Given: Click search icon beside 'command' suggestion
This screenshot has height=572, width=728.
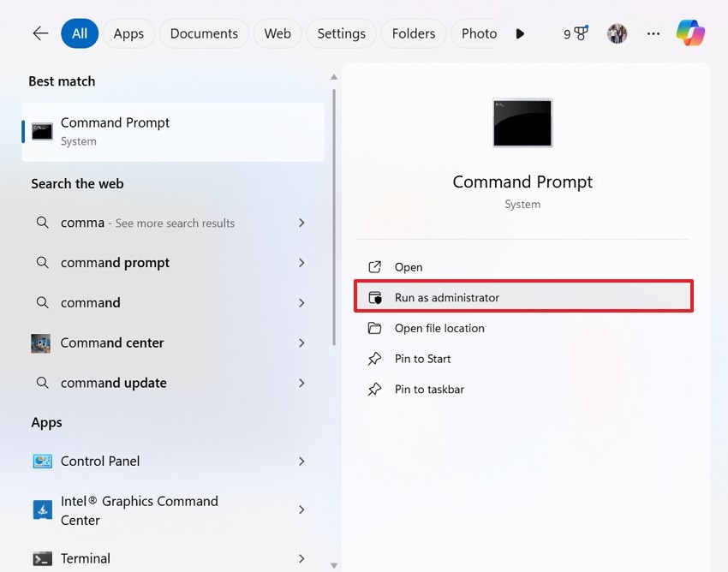Looking at the screenshot, I should (x=42, y=303).
